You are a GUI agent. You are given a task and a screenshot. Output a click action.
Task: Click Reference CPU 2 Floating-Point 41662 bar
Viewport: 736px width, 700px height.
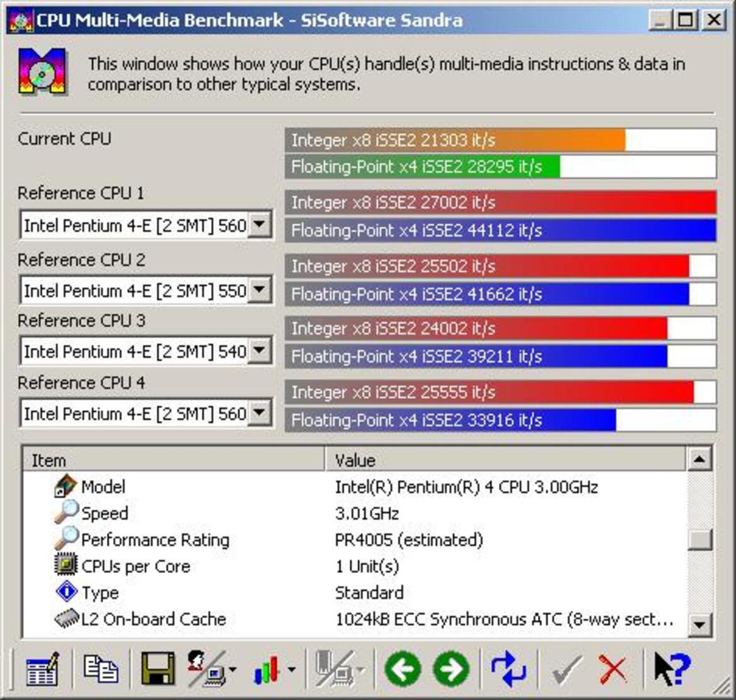coord(500,294)
